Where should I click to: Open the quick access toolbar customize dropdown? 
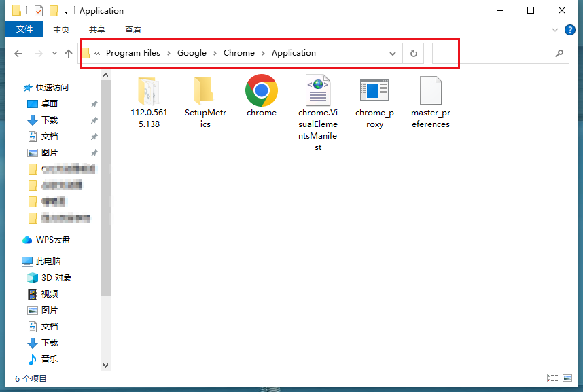point(66,12)
